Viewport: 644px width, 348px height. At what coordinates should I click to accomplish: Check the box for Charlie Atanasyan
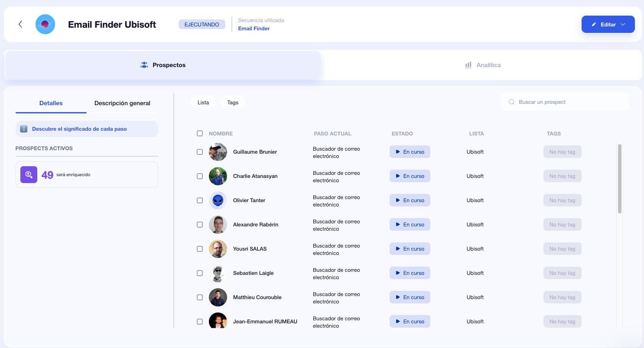[200, 176]
